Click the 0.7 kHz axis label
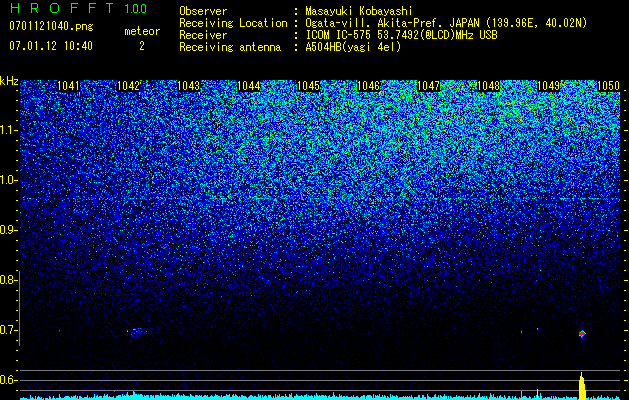 (8, 330)
